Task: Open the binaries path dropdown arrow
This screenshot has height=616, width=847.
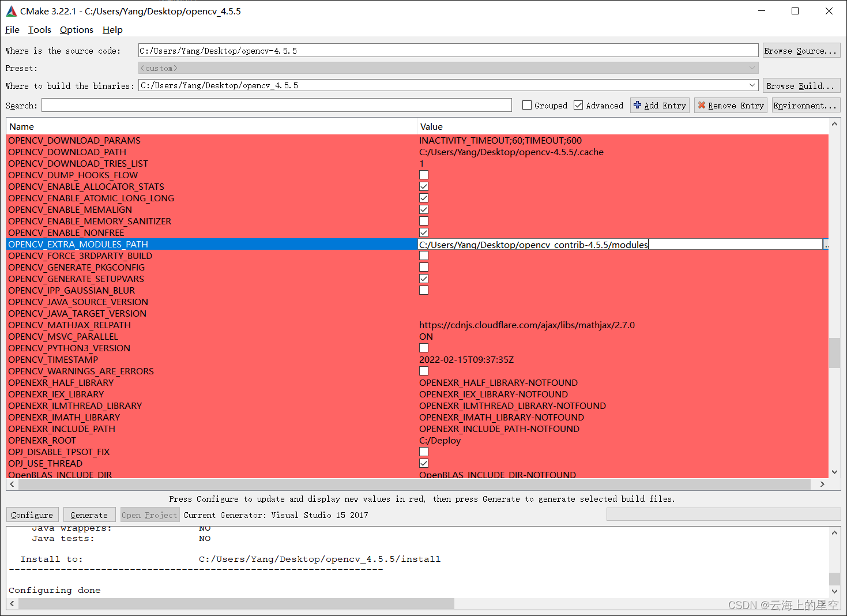Action: tap(752, 85)
